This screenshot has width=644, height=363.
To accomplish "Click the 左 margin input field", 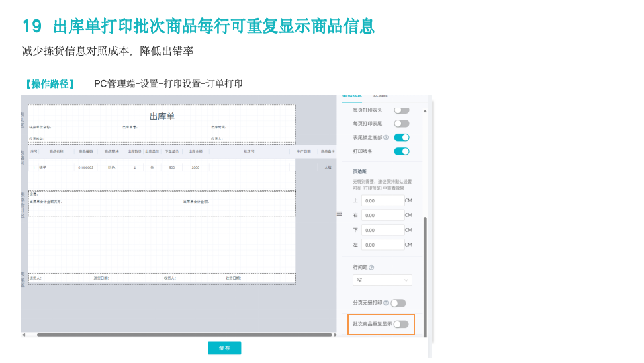I will pos(383,245).
